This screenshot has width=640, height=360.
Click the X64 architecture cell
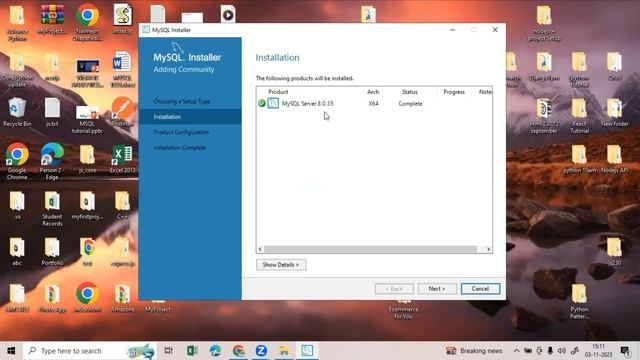point(373,104)
